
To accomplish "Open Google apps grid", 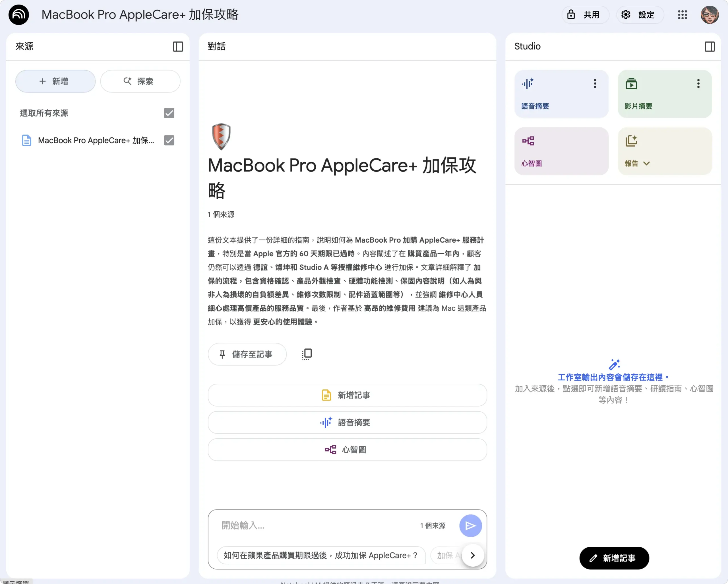I will tap(682, 15).
